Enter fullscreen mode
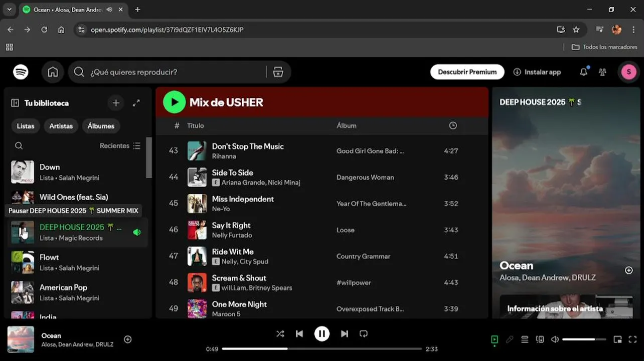Viewport: 644px width, 361px height. [x=632, y=339]
